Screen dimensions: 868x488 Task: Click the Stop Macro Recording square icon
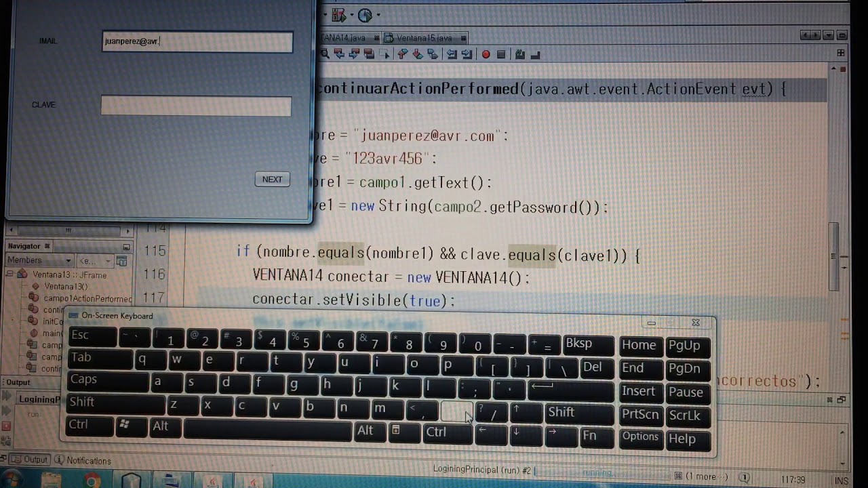click(501, 54)
